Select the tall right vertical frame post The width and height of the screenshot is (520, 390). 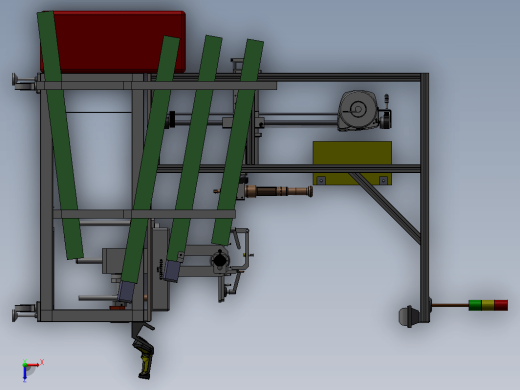pyautogui.click(x=424, y=197)
